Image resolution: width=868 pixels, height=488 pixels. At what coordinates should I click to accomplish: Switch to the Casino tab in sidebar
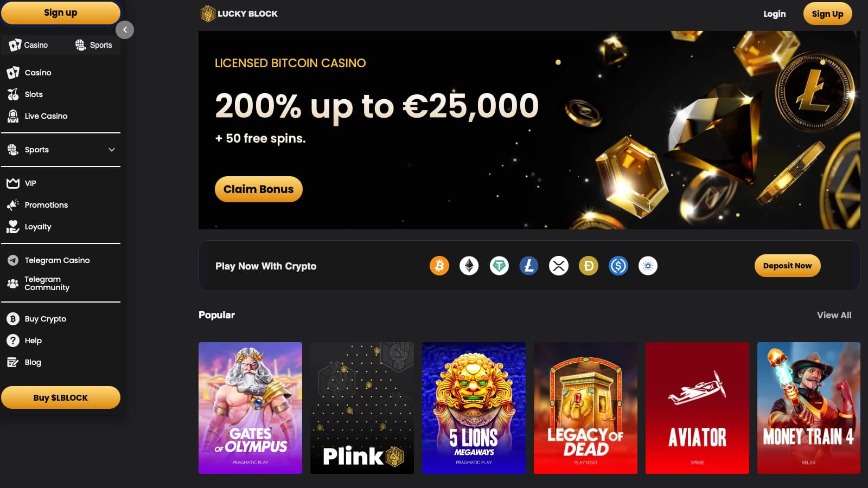point(29,45)
